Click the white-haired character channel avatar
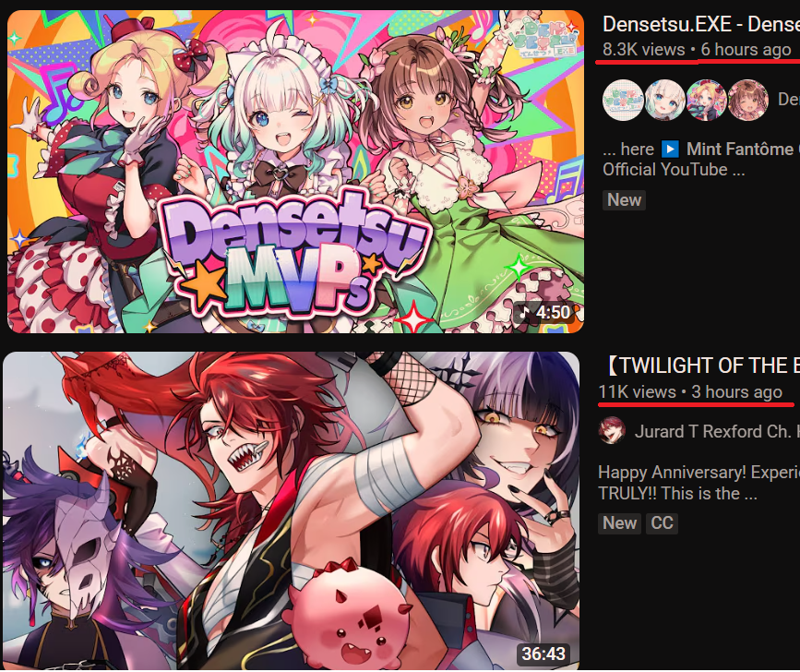800x672 pixels. [664, 100]
